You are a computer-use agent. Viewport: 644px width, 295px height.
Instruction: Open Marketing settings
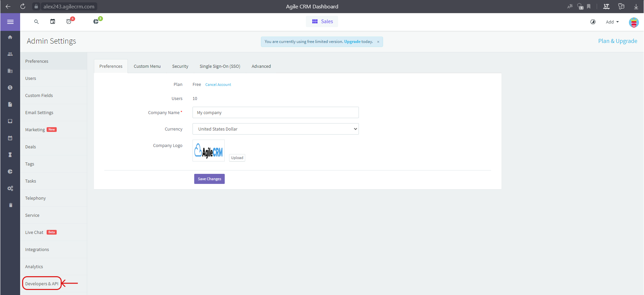pos(53,130)
